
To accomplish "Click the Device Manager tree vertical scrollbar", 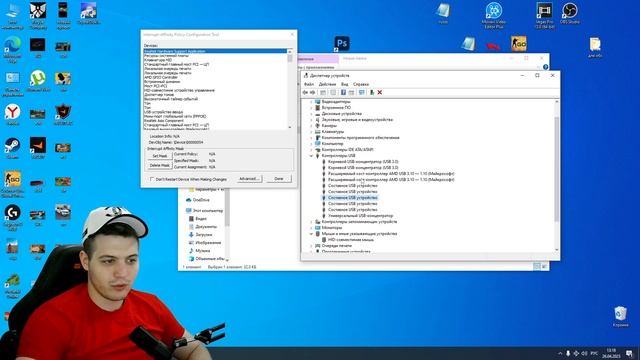I will (x=556, y=176).
